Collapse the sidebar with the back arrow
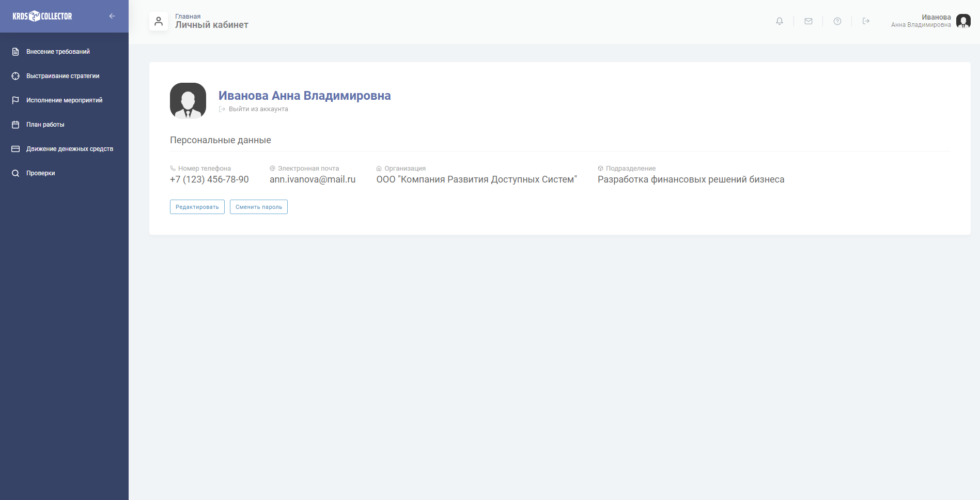Viewport: 980px width, 500px height. (x=112, y=16)
